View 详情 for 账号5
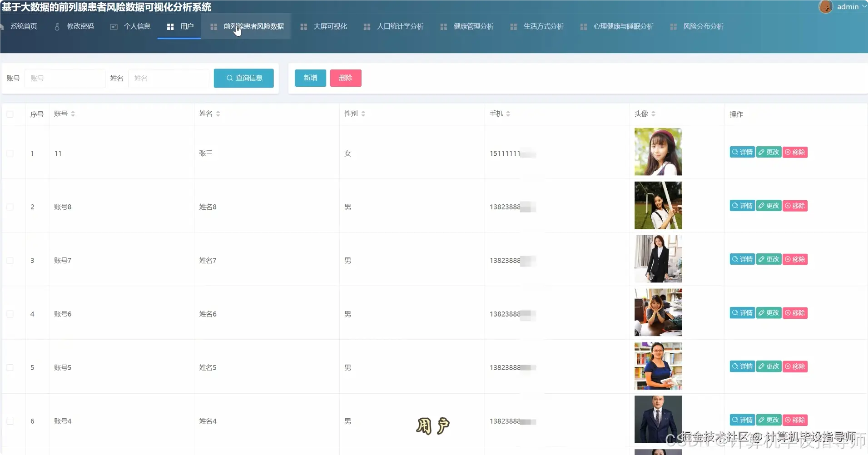The image size is (868, 455). (x=742, y=366)
